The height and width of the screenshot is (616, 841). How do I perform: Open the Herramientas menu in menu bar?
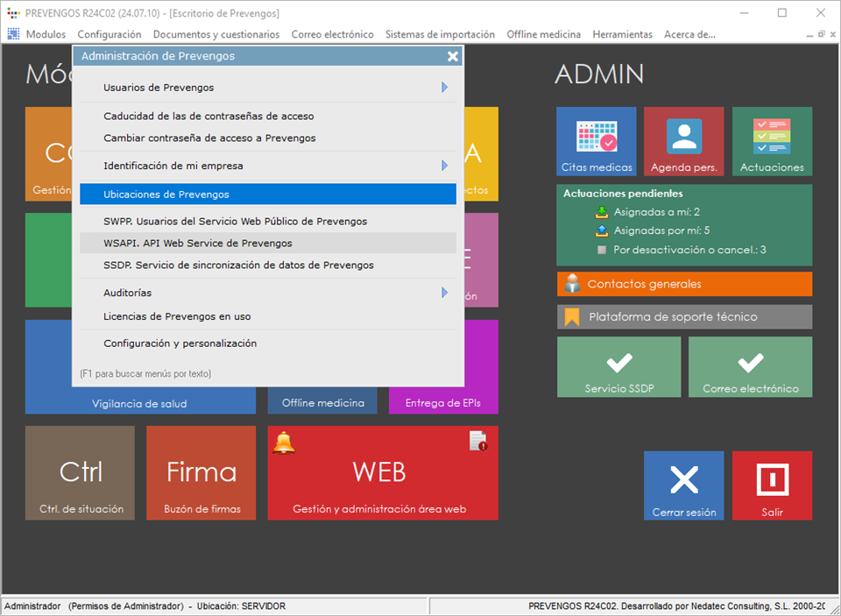tap(622, 34)
